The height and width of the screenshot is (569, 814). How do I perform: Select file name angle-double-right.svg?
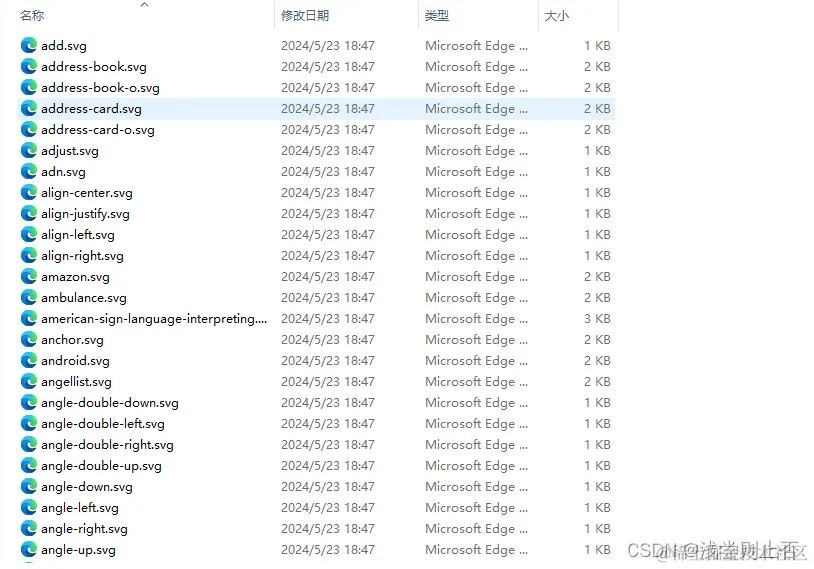click(x=107, y=444)
